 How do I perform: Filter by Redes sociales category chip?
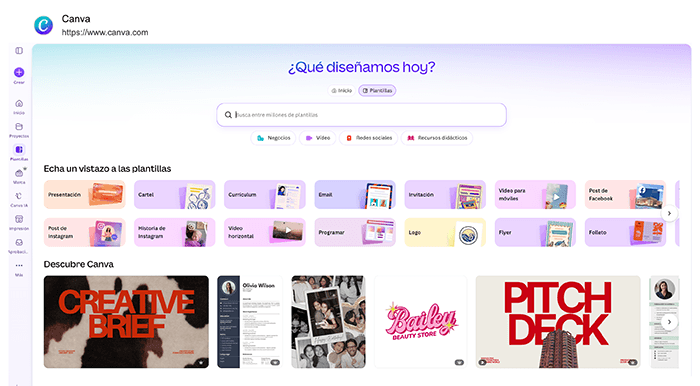tap(369, 138)
